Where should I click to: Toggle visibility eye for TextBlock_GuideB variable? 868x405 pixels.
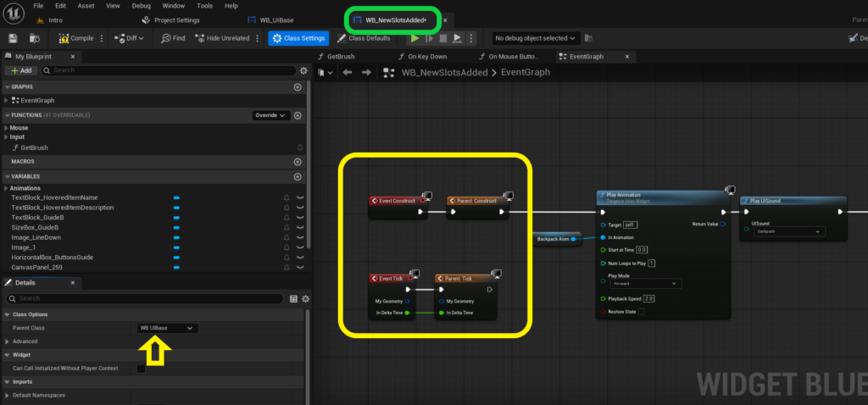coord(301,218)
